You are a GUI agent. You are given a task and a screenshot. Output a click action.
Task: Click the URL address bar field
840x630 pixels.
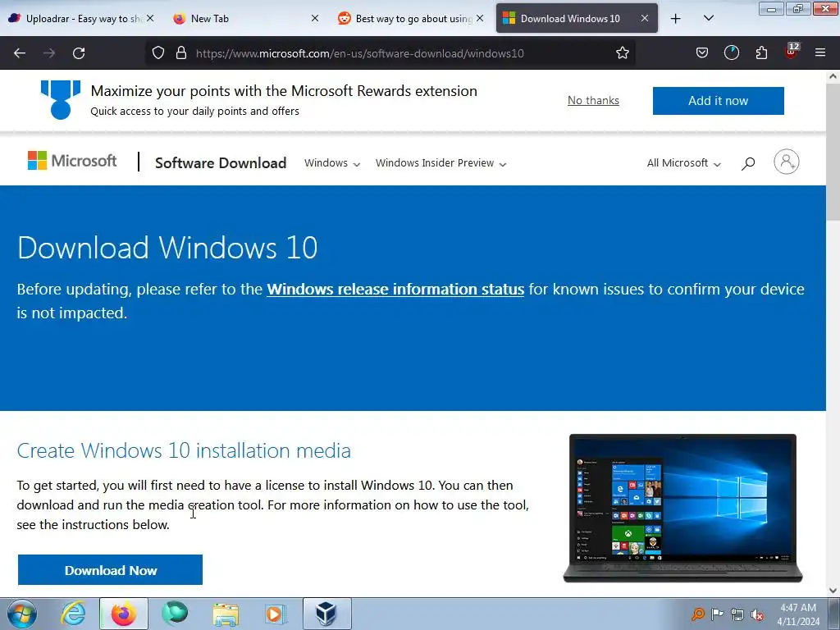(391, 53)
